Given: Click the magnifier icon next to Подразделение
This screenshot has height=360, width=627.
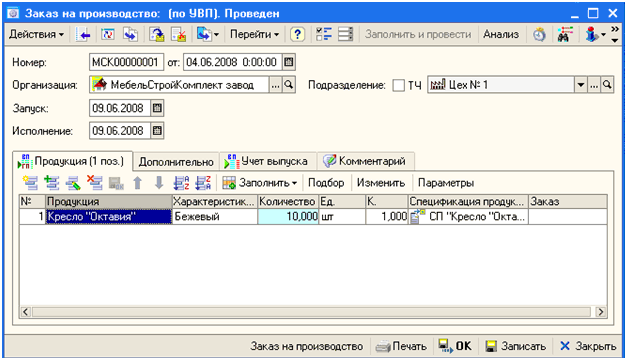Looking at the screenshot, I should pos(607,85).
